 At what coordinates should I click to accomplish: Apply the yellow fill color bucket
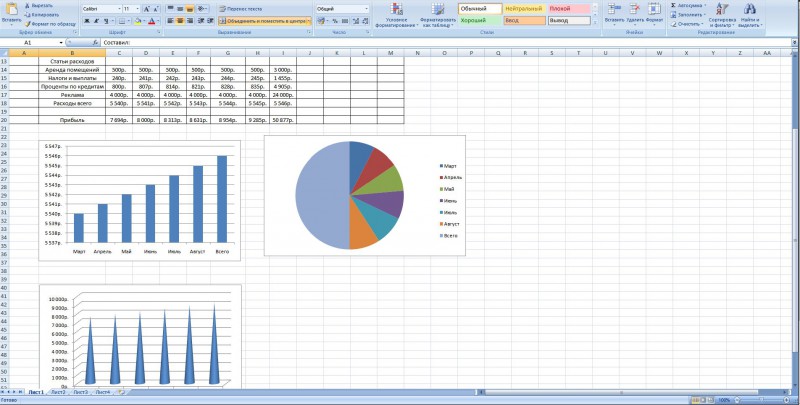[138, 21]
